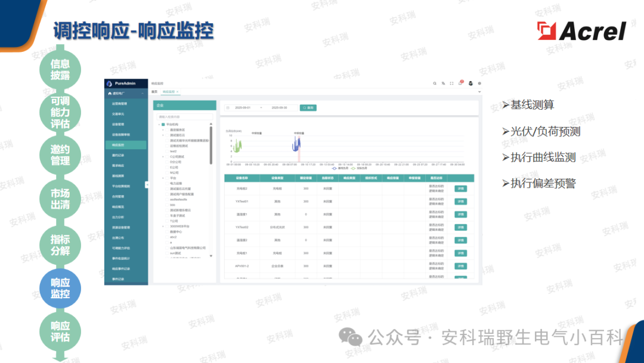
Task: Click the notification bell icon
Action: [460, 83]
